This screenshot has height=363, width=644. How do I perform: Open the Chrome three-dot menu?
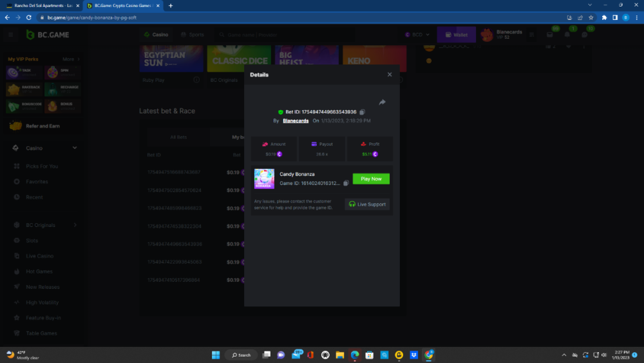click(636, 17)
